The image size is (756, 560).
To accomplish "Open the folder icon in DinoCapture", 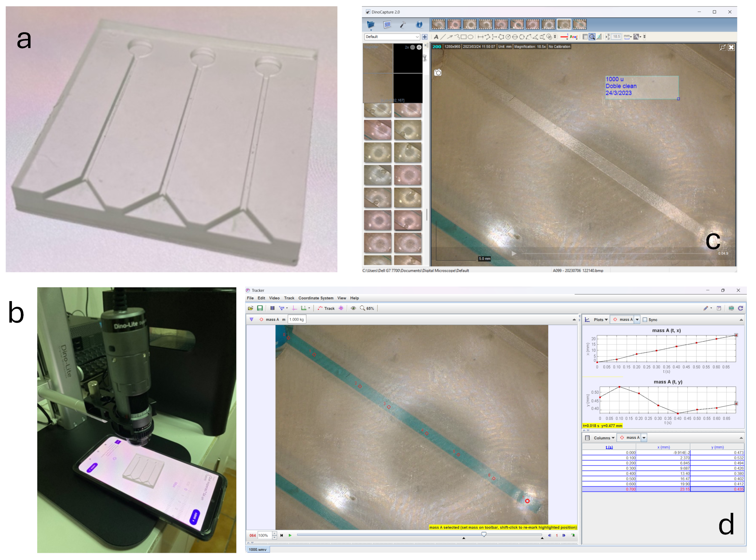I will tap(370, 24).
